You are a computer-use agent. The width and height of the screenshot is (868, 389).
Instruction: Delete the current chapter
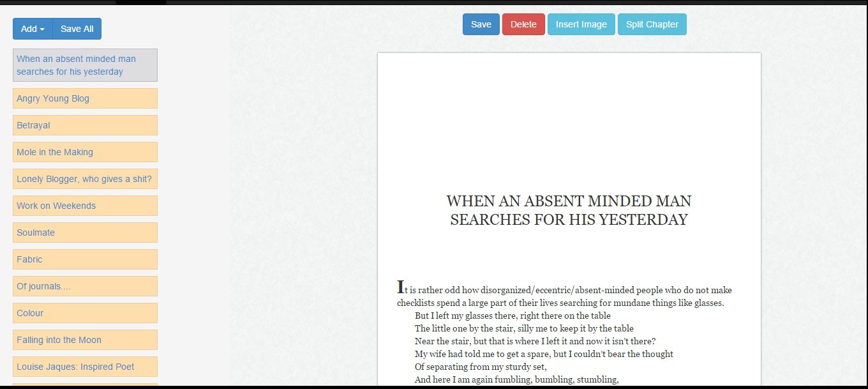pos(523,24)
